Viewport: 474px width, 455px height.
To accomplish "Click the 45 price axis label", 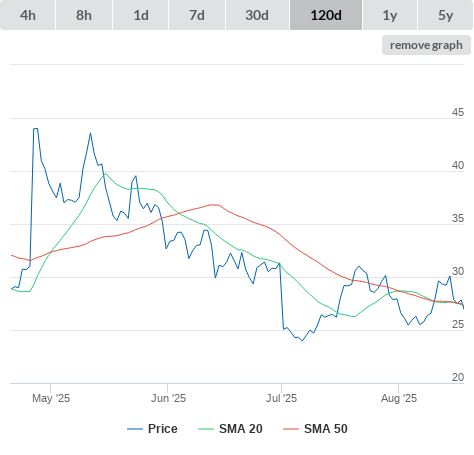I will (x=458, y=112).
